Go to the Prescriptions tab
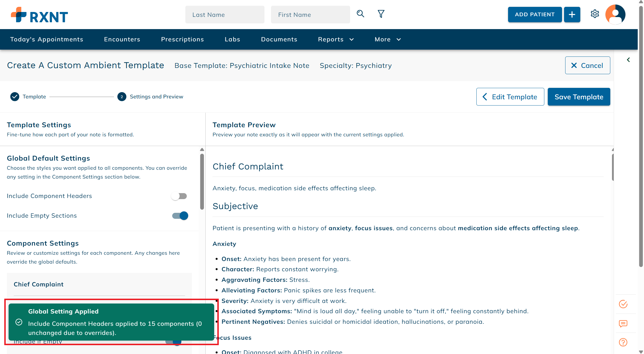 click(x=182, y=39)
